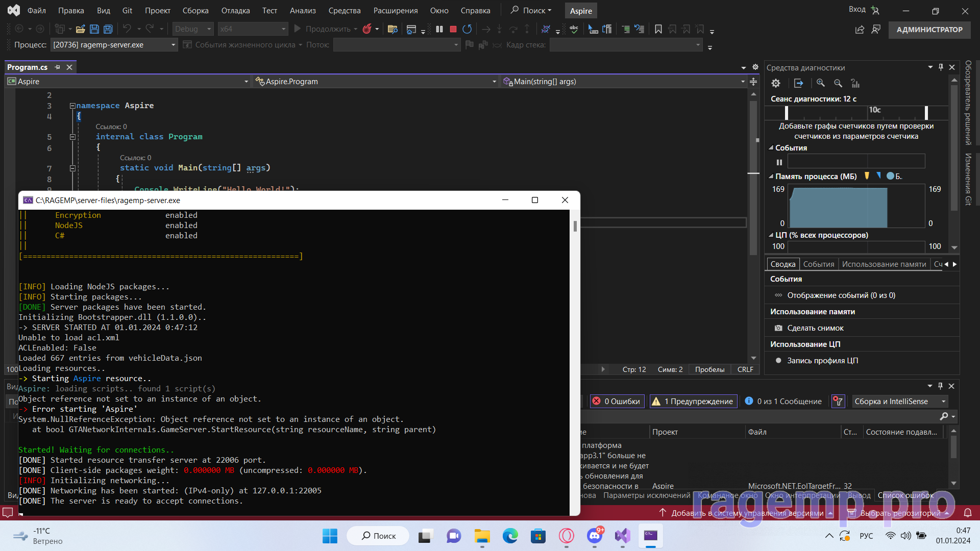This screenshot has width=980, height=551.
Task: Click the diagnostics export report icon
Action: click(799, 83)
